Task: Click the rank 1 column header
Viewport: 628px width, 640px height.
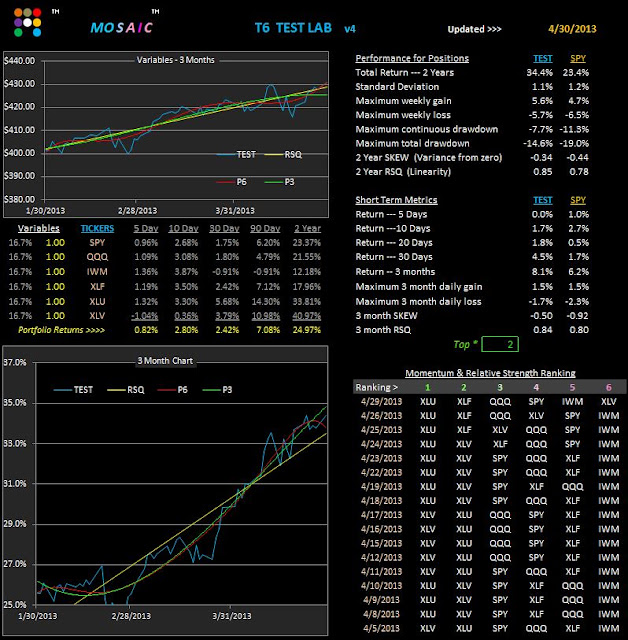Action: pos(428,387)
